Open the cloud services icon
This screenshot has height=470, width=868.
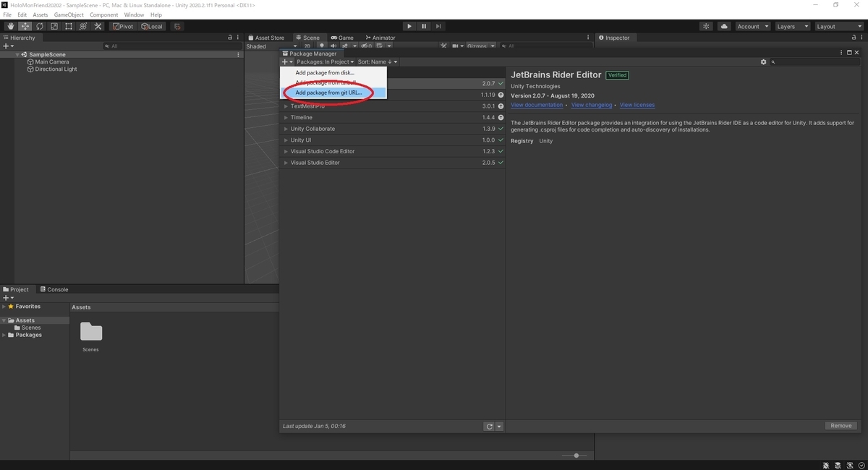coord(724,26)
